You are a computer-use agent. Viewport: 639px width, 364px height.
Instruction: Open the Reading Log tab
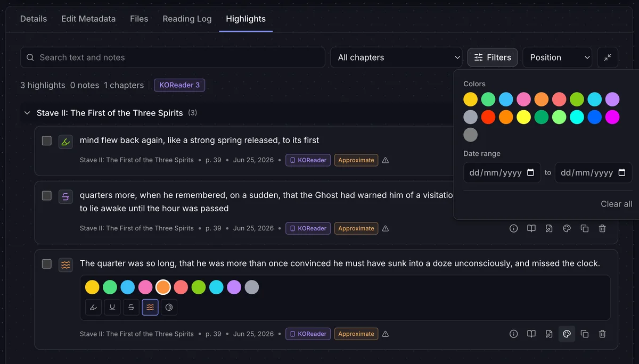coord(187,19)
